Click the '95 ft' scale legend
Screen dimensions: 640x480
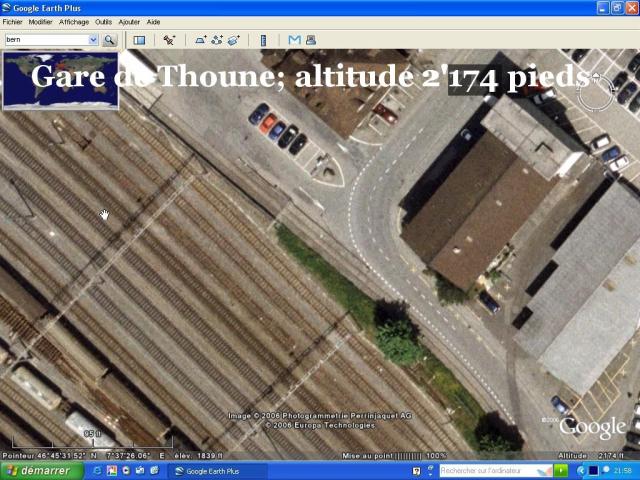tap(92, 433)
